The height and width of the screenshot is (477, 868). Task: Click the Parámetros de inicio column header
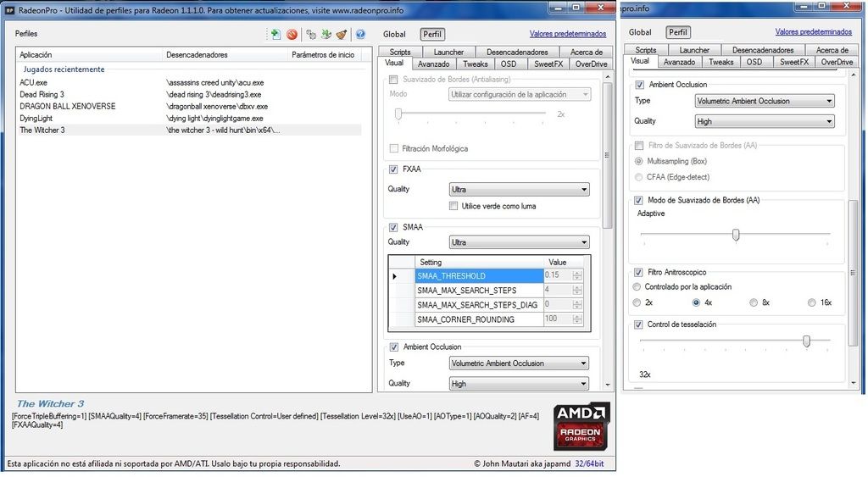[x=323, y=55]
